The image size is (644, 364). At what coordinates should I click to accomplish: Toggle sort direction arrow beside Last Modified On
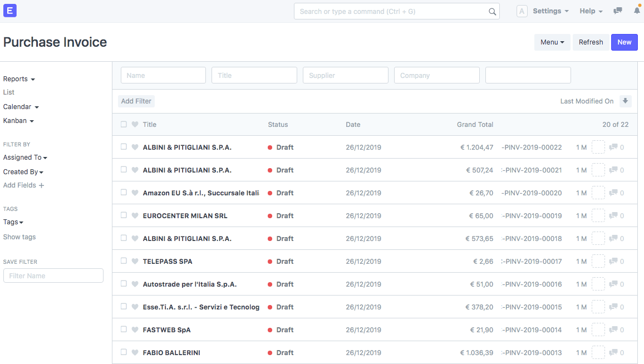click(625, 101)
